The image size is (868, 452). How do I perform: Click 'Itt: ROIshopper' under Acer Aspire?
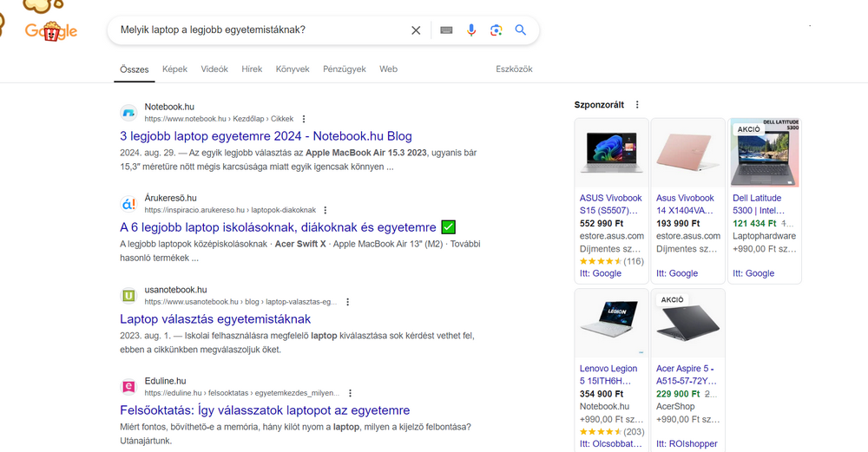click(687, 443)
